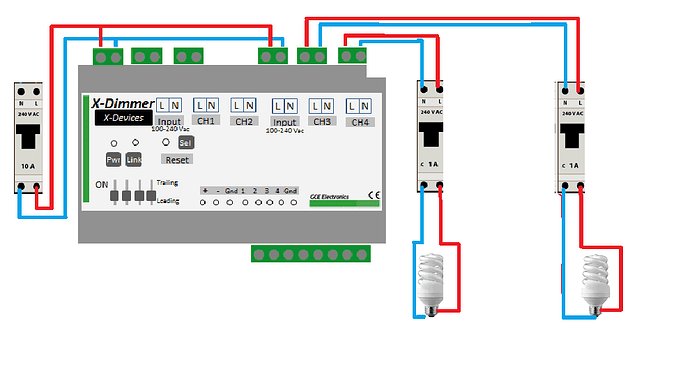The image size is (690, 380).
Task: Click the left spiral light bulb
Action: tap(430, 285)
